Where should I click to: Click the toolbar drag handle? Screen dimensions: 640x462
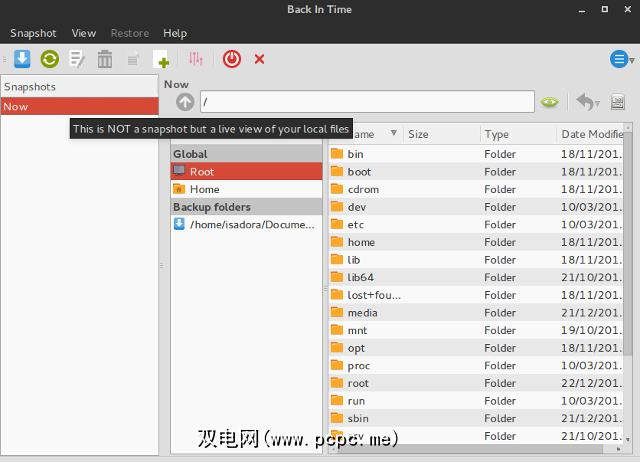4,59
